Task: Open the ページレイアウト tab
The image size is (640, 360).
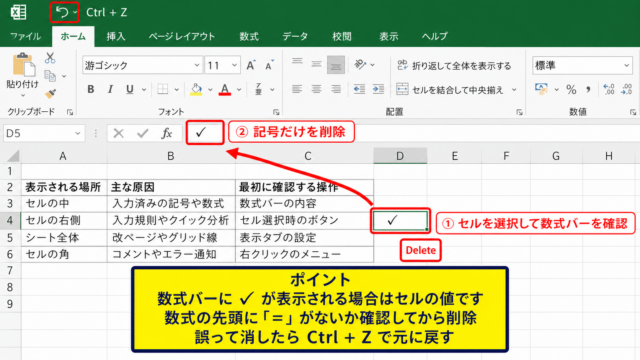Action: point(182,36)
